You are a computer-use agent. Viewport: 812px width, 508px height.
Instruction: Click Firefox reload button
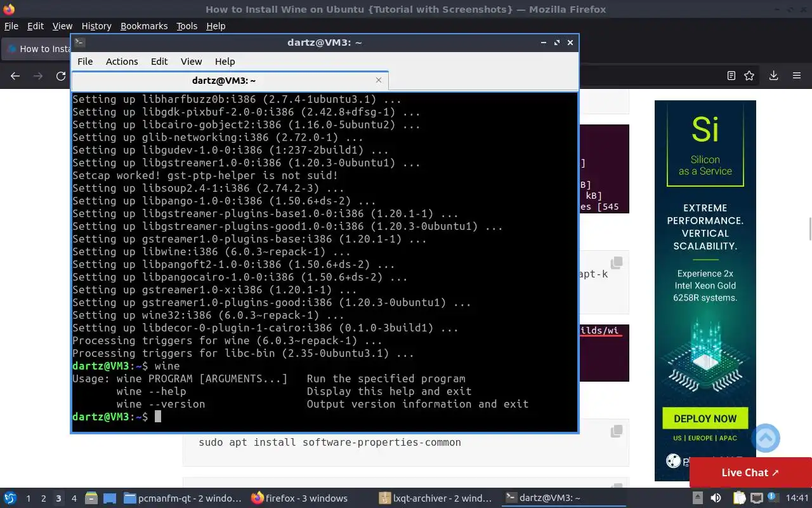61,76
